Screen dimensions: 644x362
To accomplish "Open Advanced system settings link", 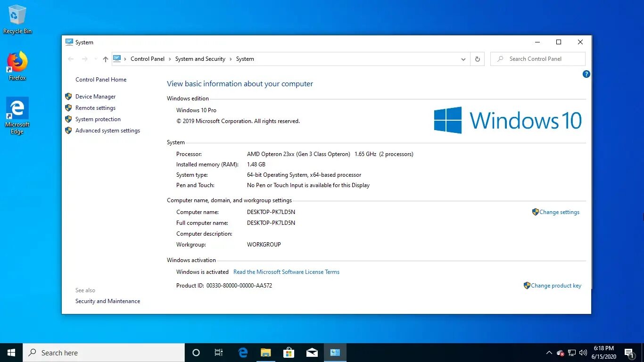I will (107, 131).
